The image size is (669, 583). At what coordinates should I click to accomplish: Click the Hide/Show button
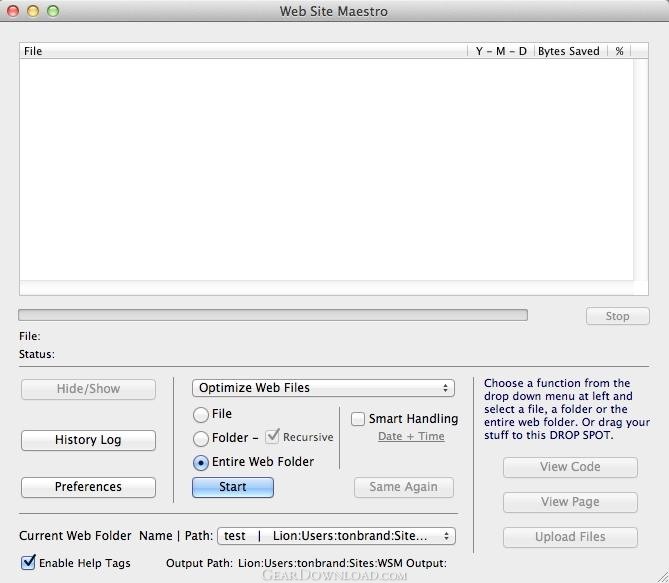click(x=88, y=389)
